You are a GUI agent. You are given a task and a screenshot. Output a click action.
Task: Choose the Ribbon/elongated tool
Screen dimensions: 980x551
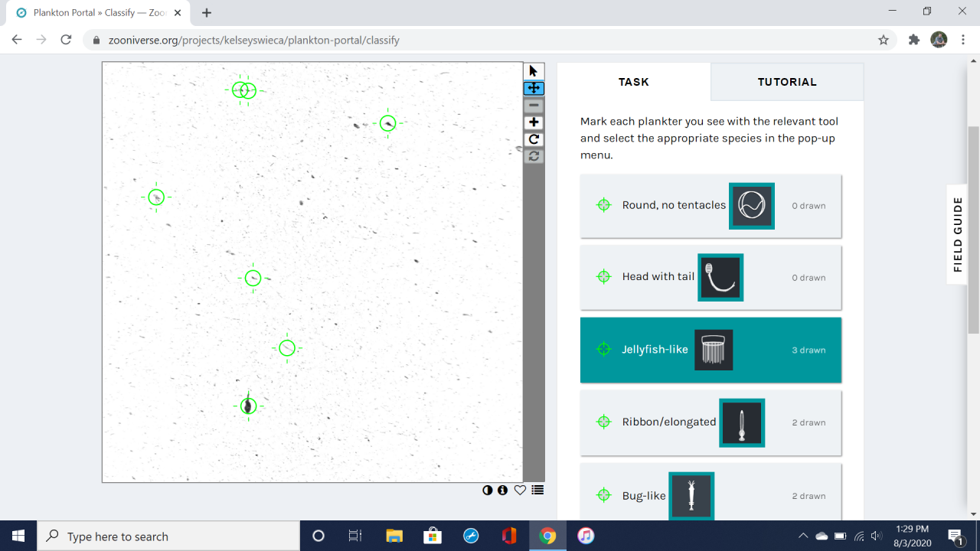click(710, 422)
